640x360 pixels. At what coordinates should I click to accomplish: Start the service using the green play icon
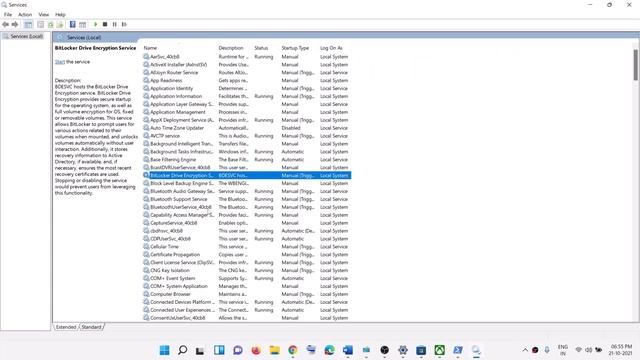(96, 24)
